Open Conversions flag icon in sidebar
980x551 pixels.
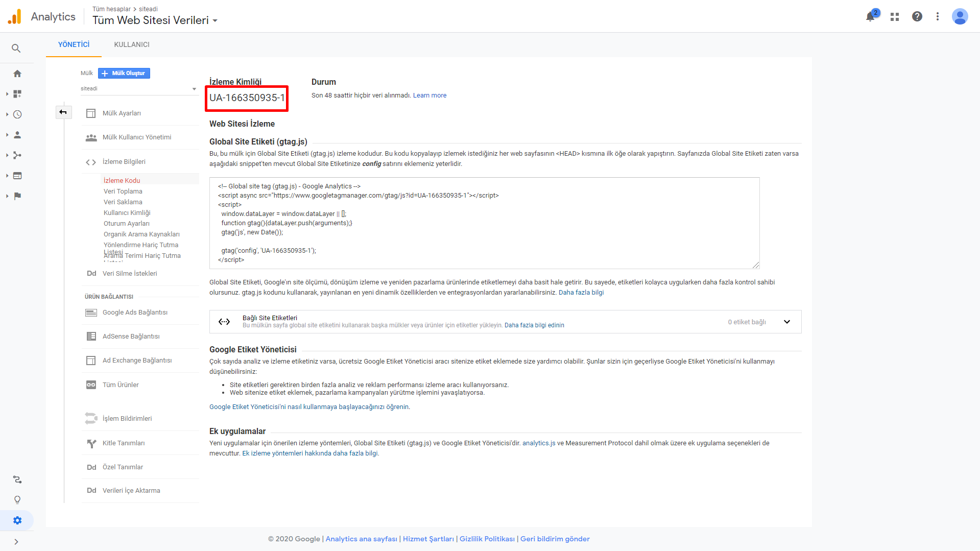tap(17, 196)
